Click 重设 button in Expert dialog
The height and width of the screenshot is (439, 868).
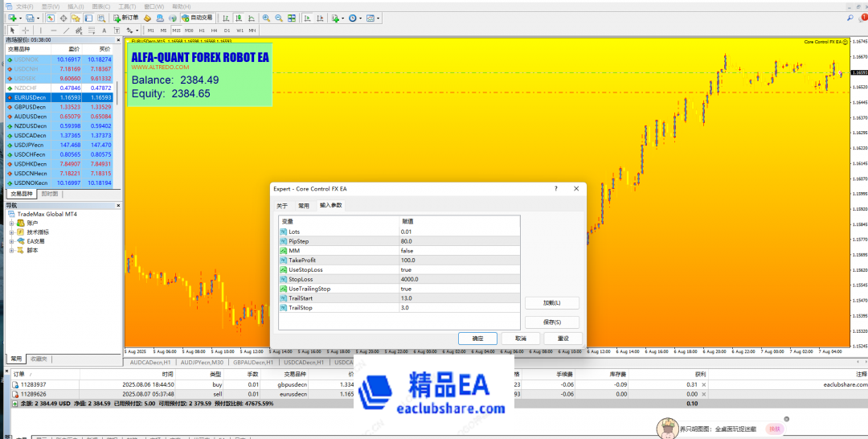(x=563, y=338)
